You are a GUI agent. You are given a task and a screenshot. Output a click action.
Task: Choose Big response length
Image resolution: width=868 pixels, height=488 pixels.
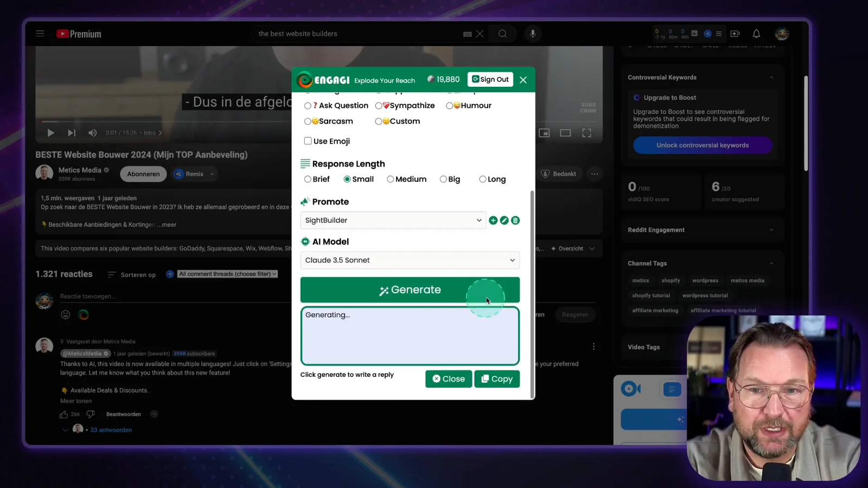(443, 179)
